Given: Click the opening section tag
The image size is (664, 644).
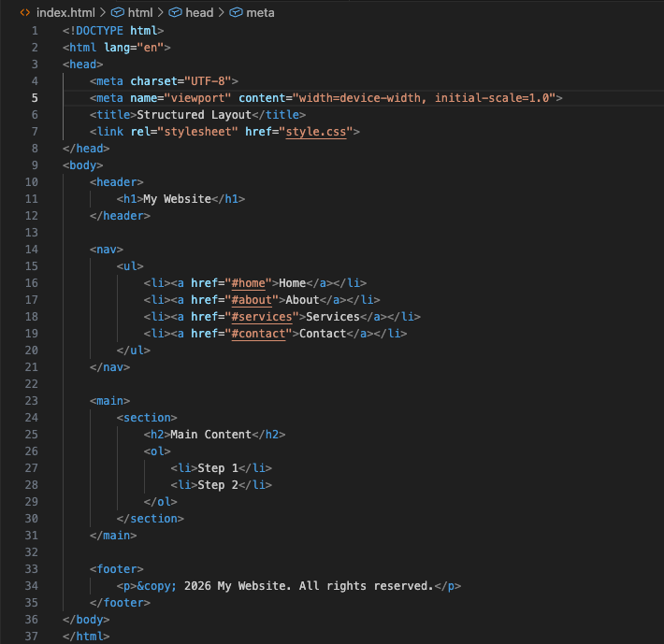Looking at the screenshot, I should tap(148, 418).
